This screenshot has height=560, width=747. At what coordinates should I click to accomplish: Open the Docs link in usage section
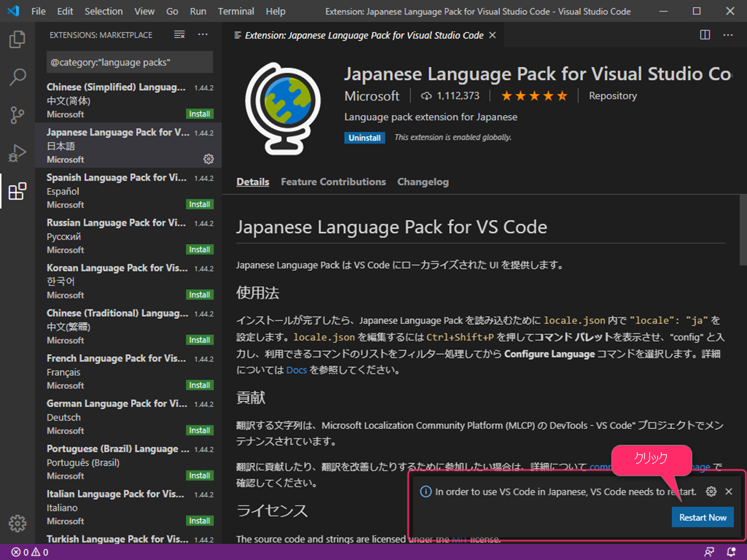click(297, 370)
